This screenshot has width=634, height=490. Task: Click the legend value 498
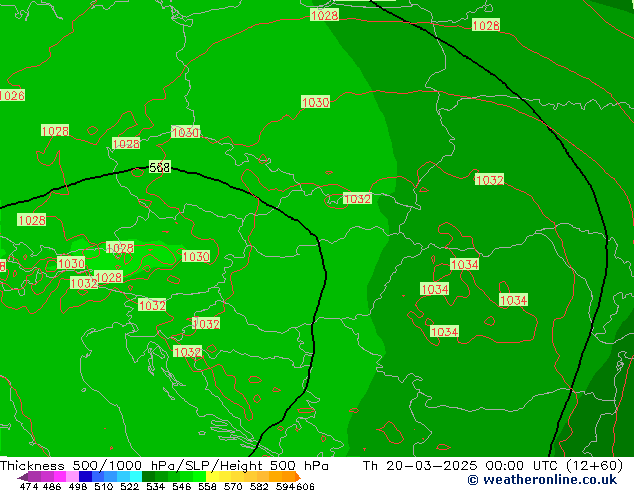(x=78, y=486)
